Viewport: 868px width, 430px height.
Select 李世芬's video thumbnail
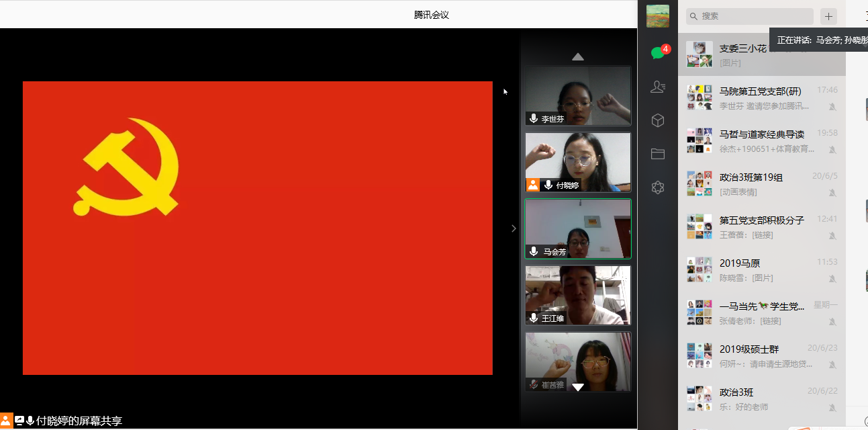tap(578, 95)
